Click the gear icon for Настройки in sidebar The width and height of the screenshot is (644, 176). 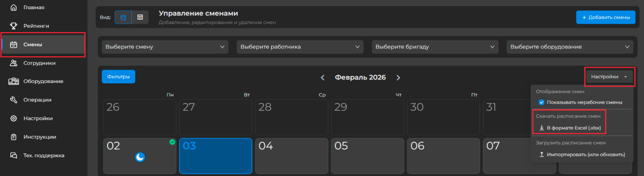click(14, 119)
